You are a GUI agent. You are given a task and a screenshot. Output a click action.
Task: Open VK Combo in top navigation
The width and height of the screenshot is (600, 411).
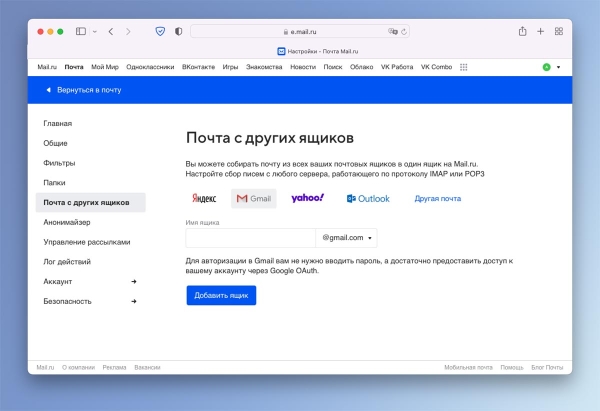436,67
